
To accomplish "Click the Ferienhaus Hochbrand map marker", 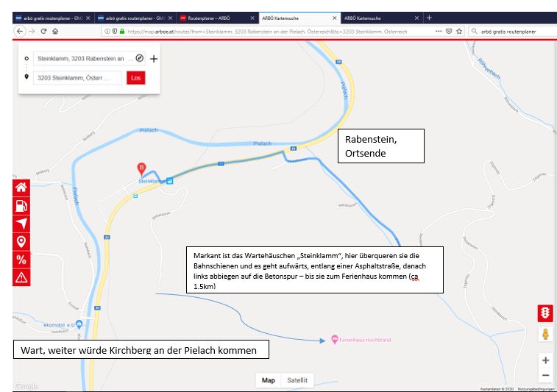I will [336, 339].
